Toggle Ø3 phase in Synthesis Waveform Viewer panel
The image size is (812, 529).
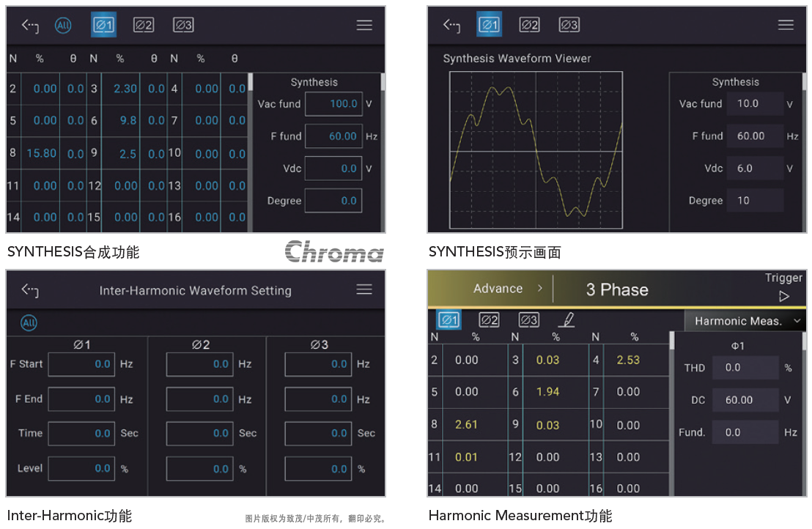point(569,25)
